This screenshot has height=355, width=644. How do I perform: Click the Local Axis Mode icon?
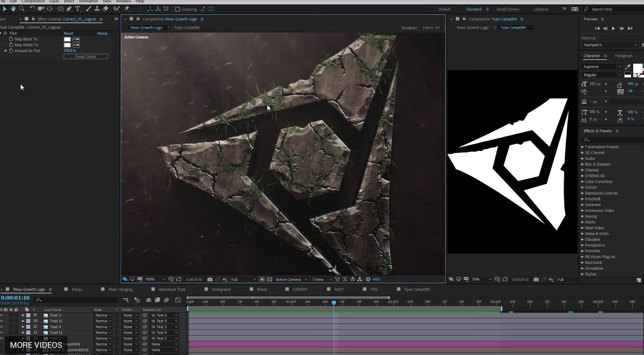[150, 9]
